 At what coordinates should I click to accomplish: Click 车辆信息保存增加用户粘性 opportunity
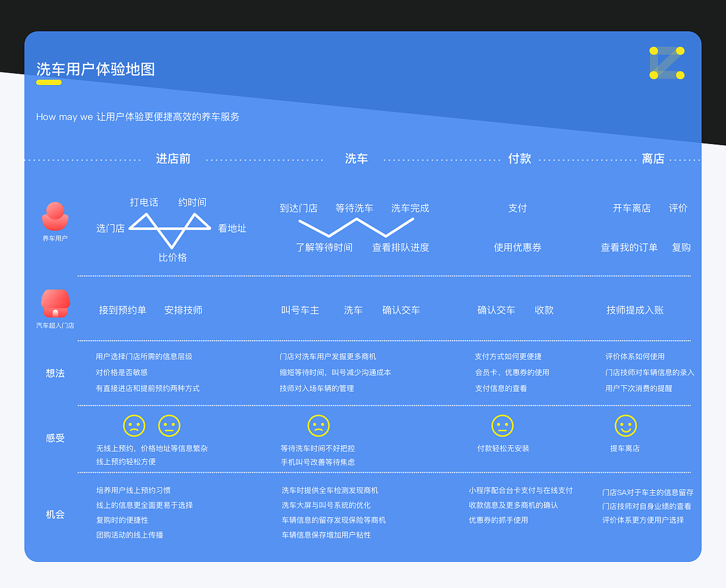(x=326, y=535)
